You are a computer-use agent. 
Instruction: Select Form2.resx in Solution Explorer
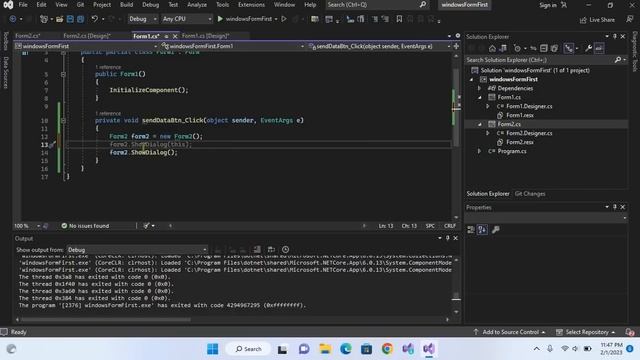(520, 142)
